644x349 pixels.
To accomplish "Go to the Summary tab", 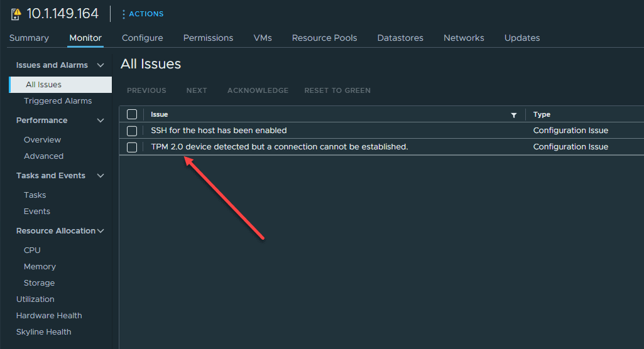I will (29, 38).
